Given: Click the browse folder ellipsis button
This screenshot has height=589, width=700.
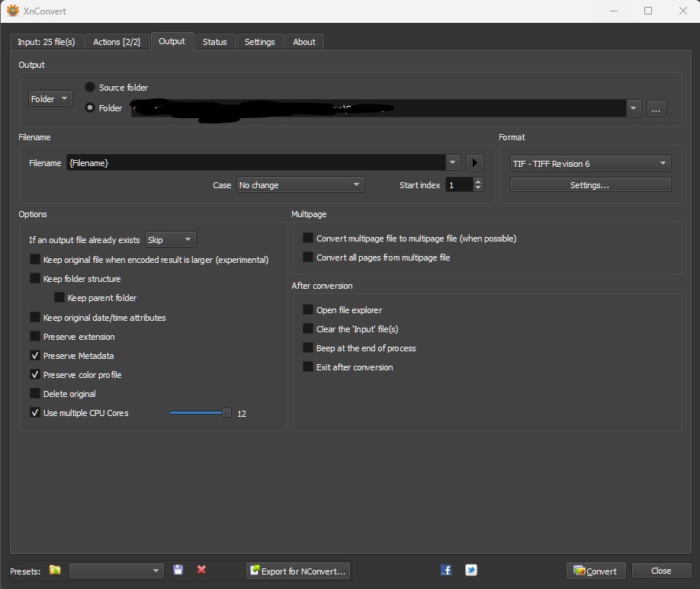Looking at the screenshot, I should tap(657, 108).
